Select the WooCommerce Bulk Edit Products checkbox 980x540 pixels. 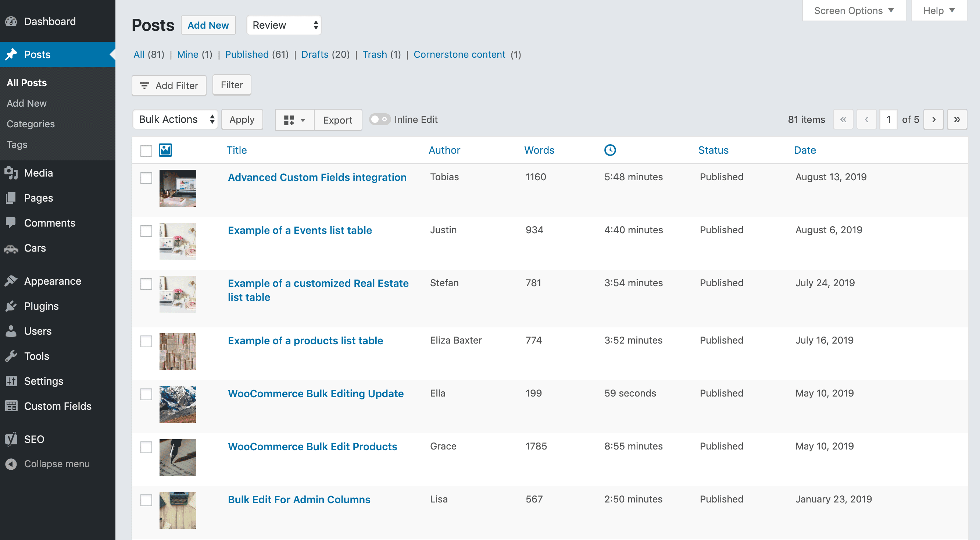(146, 447)
